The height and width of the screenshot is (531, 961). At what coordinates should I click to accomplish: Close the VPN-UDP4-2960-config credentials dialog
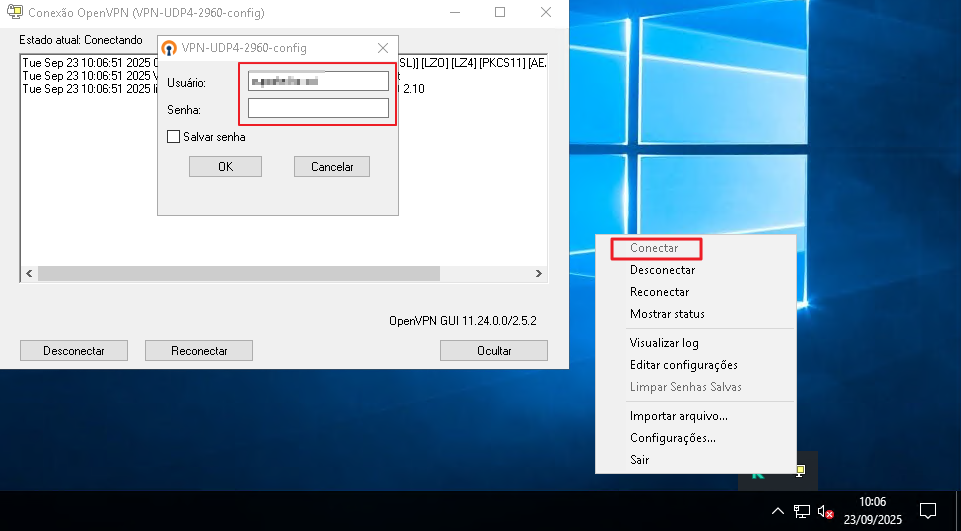click(382, 48)
